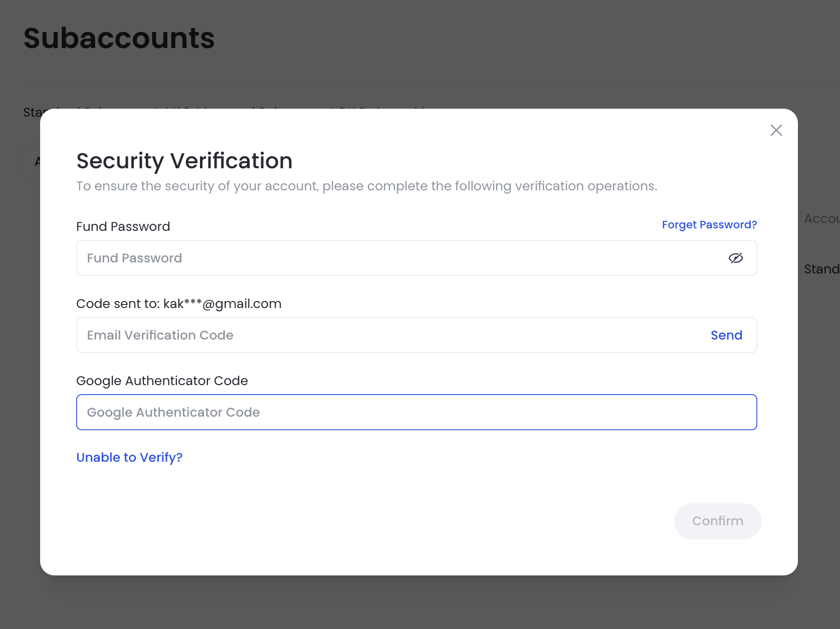Screen dimensions: 840x629
Task: Open the Unable to Verify? link
Action: coord(129,457)
